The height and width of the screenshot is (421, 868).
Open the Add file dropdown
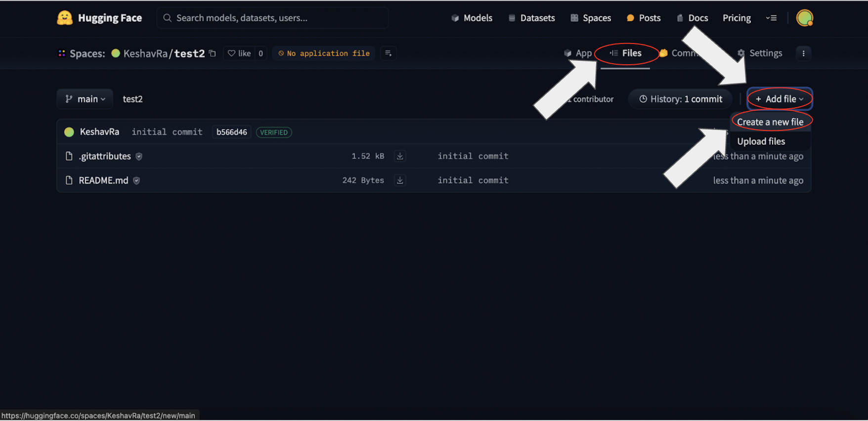click(780, 99)
